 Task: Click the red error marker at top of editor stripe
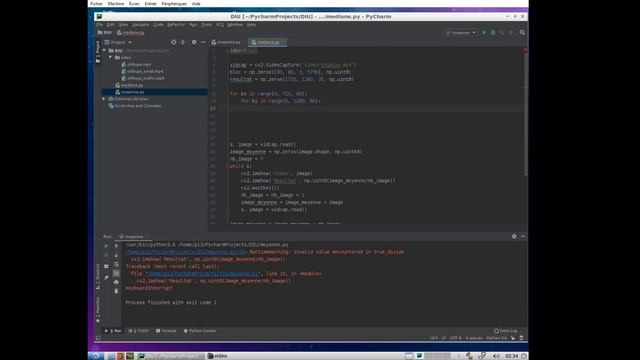point(525,50)
